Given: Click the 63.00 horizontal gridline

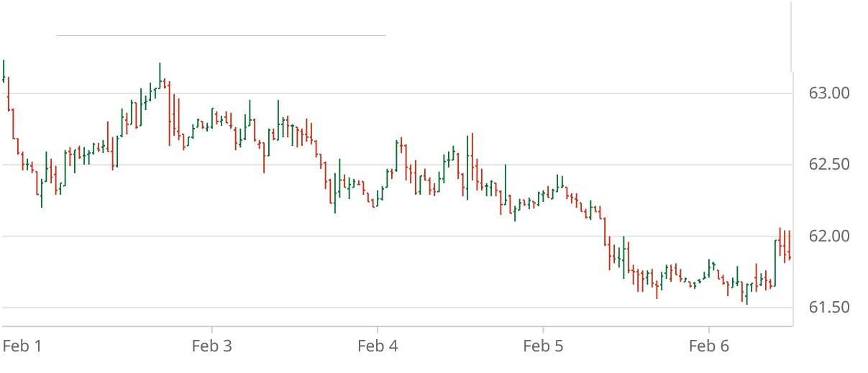Looking at the screenshot, I should click(x=431, y=93).
